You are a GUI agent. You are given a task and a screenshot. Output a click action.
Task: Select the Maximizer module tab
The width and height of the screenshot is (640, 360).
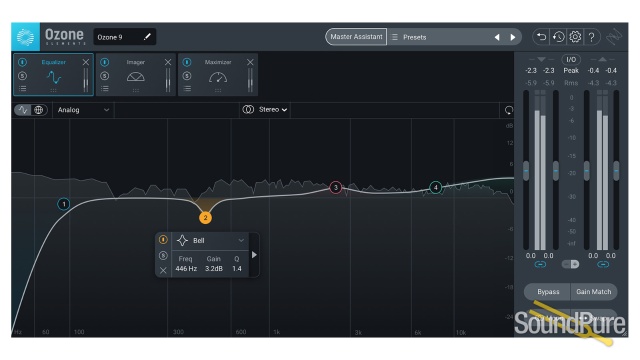(x=218, y=74)
